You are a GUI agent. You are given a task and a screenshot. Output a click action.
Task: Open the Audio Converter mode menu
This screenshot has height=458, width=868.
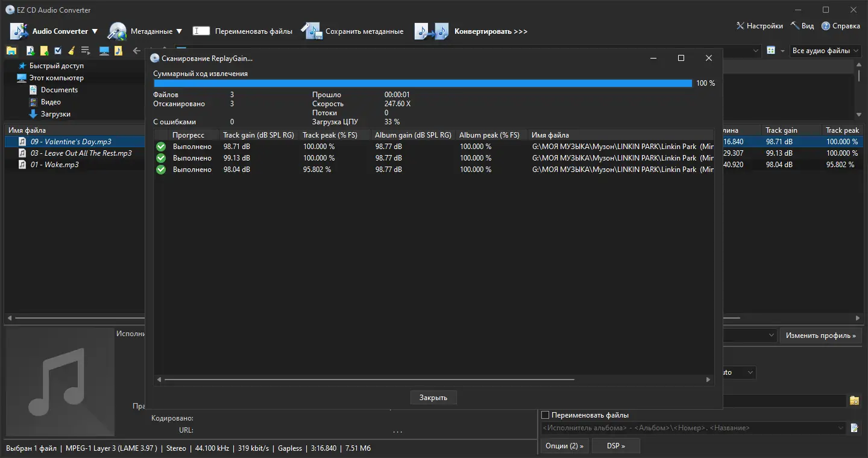pos(54,31)
